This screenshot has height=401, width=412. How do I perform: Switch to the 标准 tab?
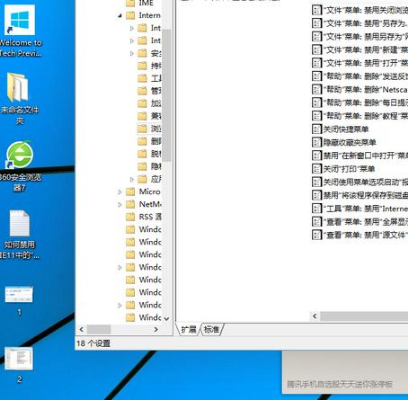212,330
